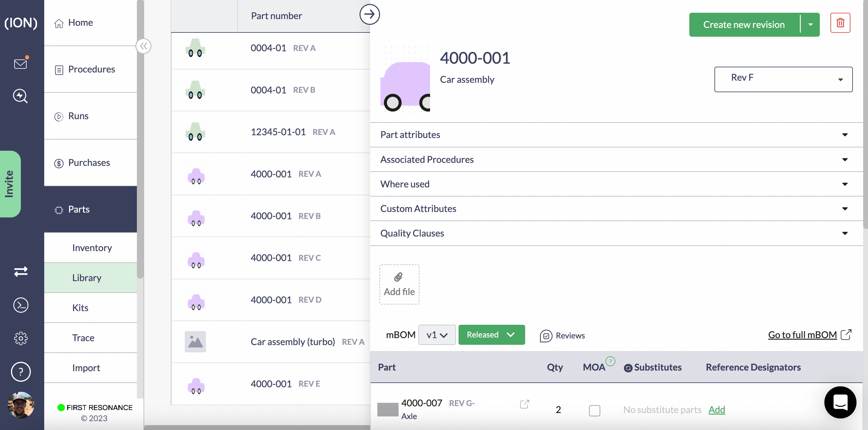Open the chat support bubble
This screenshot has height=430, width=868.
[840, 402]
